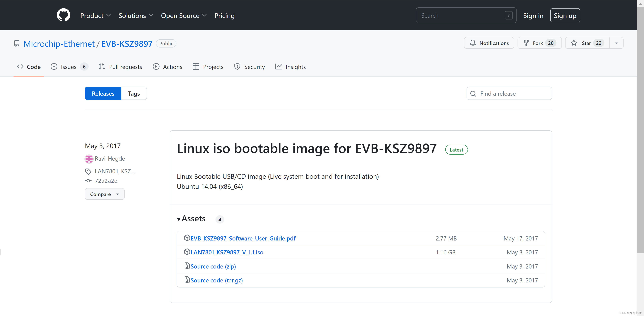This screenshot has width=644, height=316.
Task: Download LAN7801_KSZ9897_V_1.1.iso
Action: coord(227,252)
